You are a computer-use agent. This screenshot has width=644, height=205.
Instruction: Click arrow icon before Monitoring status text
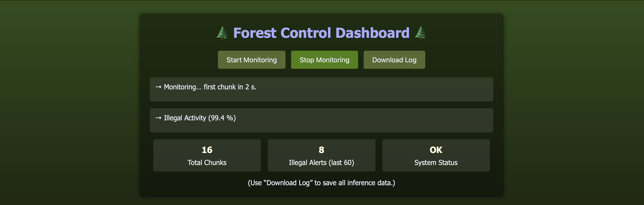tap(158, 87)
